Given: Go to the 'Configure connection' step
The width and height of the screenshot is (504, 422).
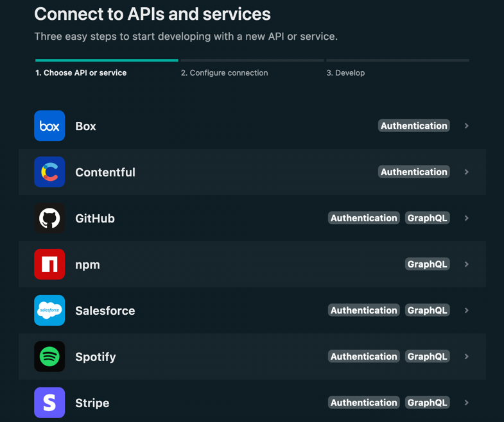Looking at the screenshot, I should [224, 73].
